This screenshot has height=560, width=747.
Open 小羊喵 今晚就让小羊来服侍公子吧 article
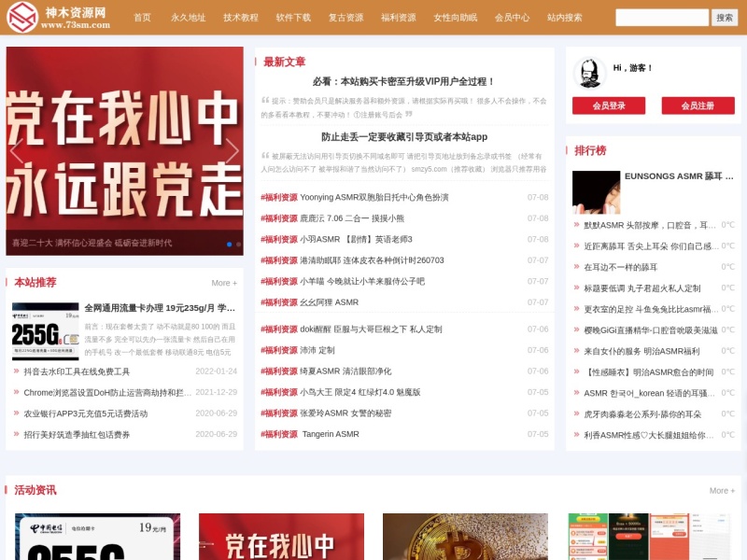point(362,281)
